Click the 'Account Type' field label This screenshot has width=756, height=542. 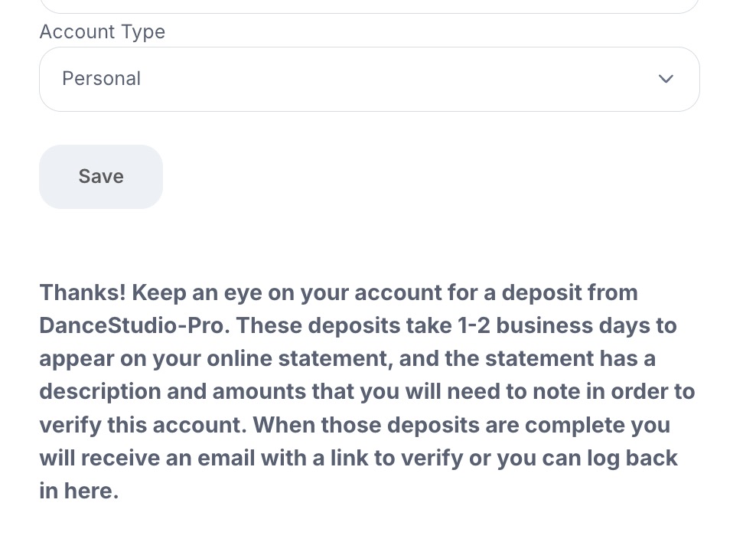click(103, 32)
